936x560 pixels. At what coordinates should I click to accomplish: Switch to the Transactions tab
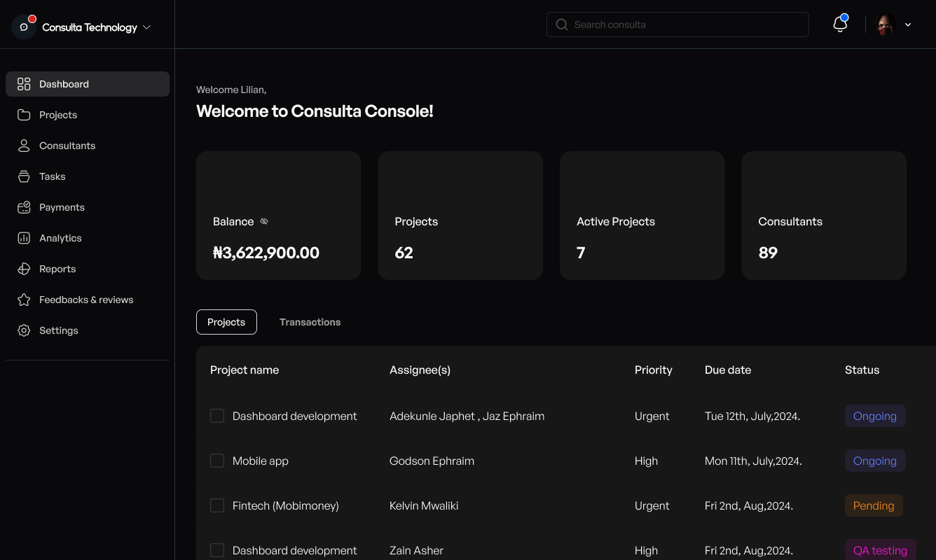click(310, 322)
